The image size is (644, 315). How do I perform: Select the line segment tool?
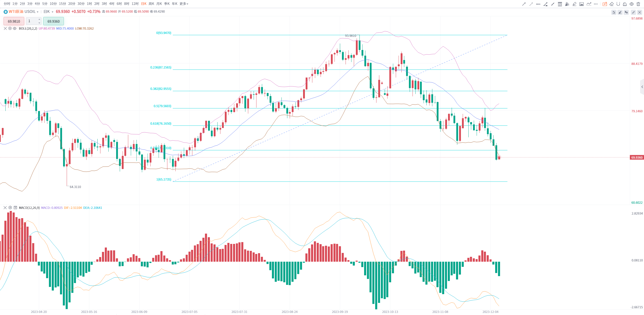tap(553, 4)
